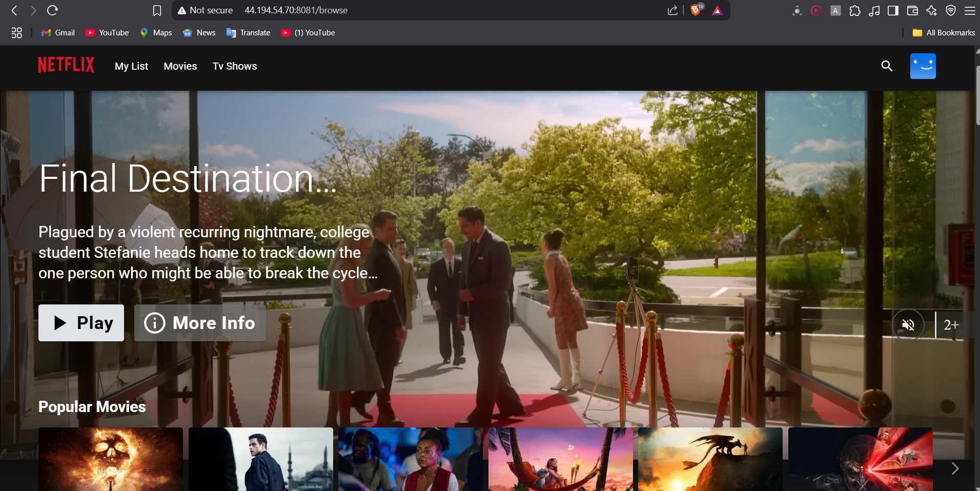
Task: Open the Brave Wallet icon
Action: [x=913, y=10]
